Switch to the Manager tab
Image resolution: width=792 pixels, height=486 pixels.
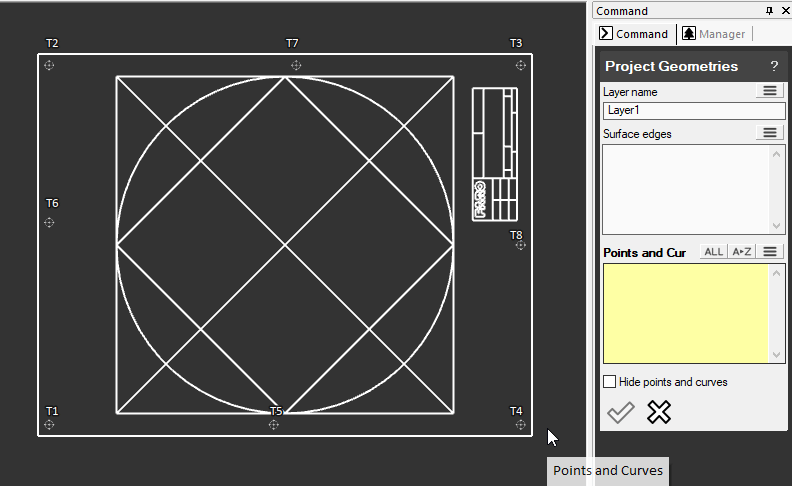(714, 34)
